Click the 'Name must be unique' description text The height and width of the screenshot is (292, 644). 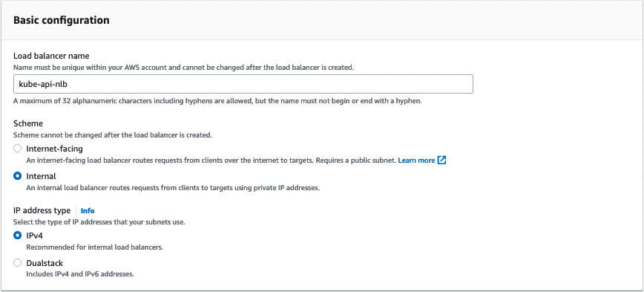pyautogui.click(x=183, y=67)
